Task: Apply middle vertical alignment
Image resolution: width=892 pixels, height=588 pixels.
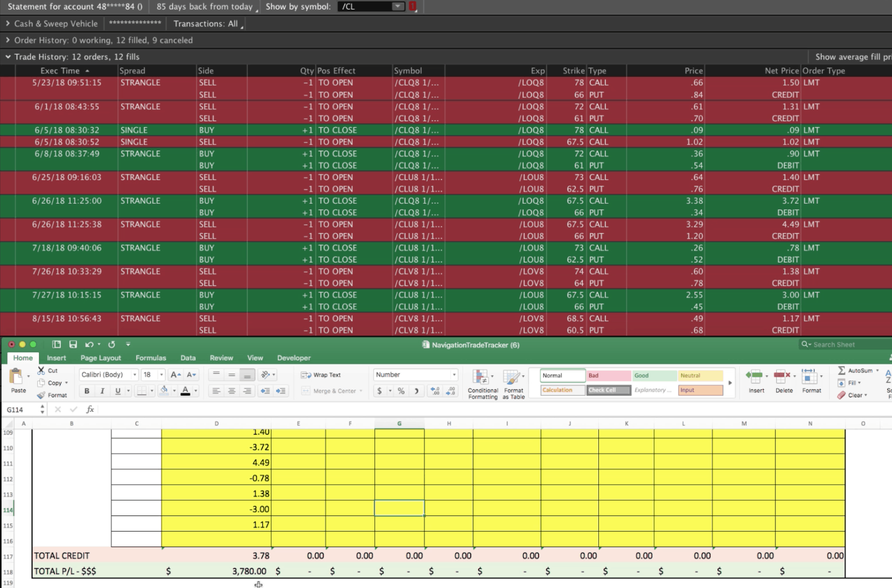Action: tap(232, 374)
